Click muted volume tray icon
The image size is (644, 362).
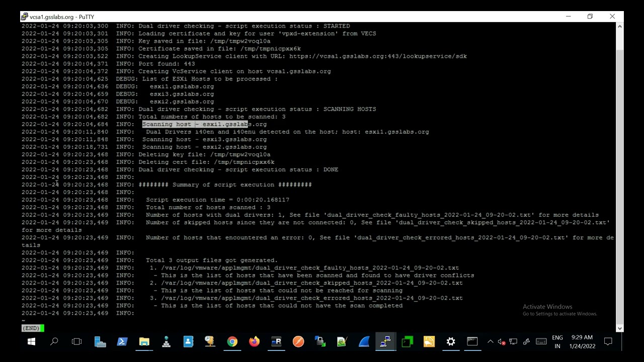(x=501, y=342)
